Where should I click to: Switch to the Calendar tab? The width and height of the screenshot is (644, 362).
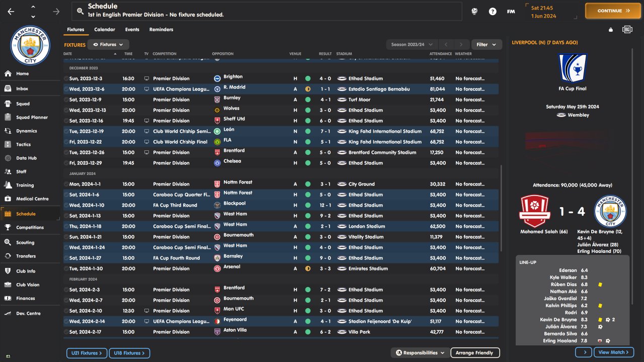[105, 30]
